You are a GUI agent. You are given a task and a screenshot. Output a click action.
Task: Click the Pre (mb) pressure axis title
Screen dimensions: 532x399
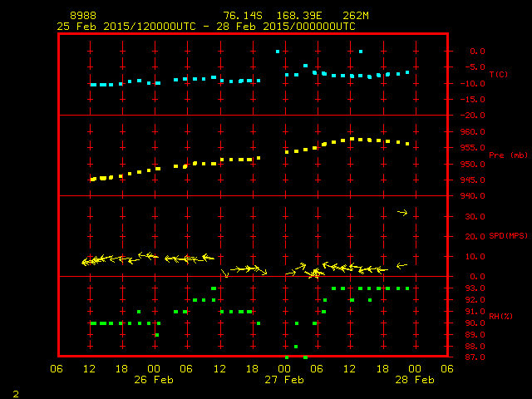508,155
